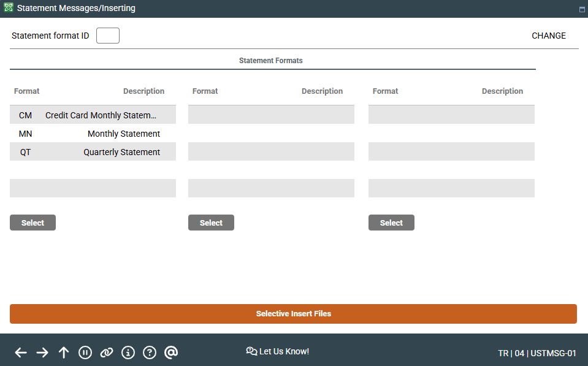Click the pause circle icon
The width and height of the screenshot is (588, 366).
[x=85, y=353]
